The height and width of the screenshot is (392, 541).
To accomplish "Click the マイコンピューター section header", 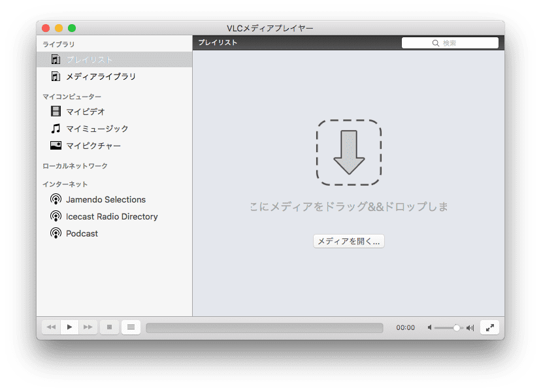I will coord(72,97).
